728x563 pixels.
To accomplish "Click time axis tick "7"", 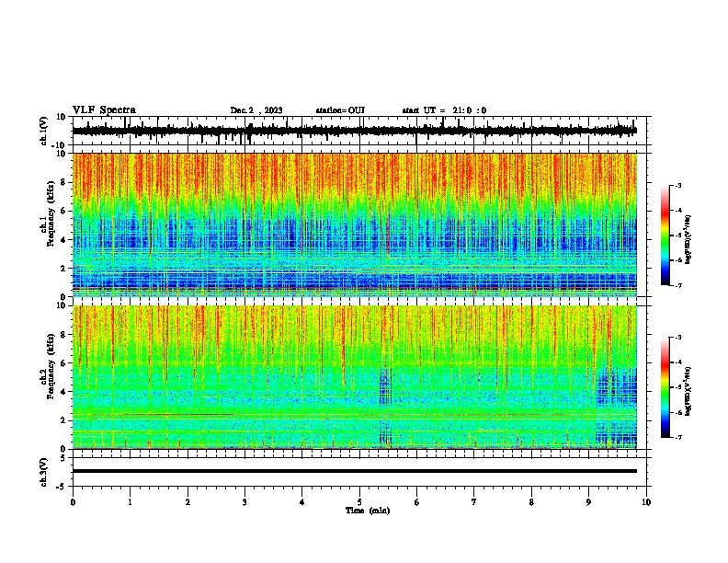I will 474,502.
